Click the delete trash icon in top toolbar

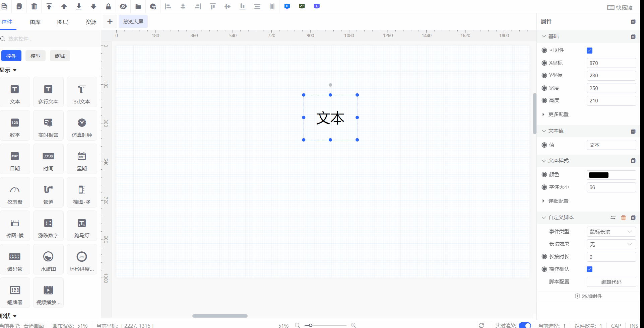click(34, 6)
